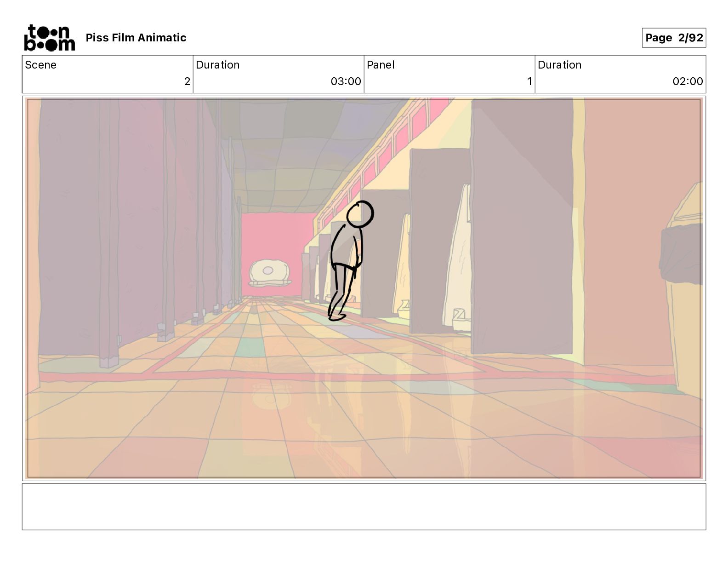Click the Toon Boom logo
The image size is (728, 563).
coord(49,38)
